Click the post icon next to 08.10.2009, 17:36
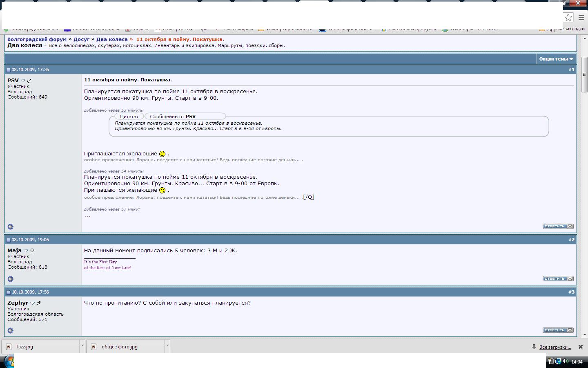588x368 pixels. pyautogui.click(x=9, y=70)
